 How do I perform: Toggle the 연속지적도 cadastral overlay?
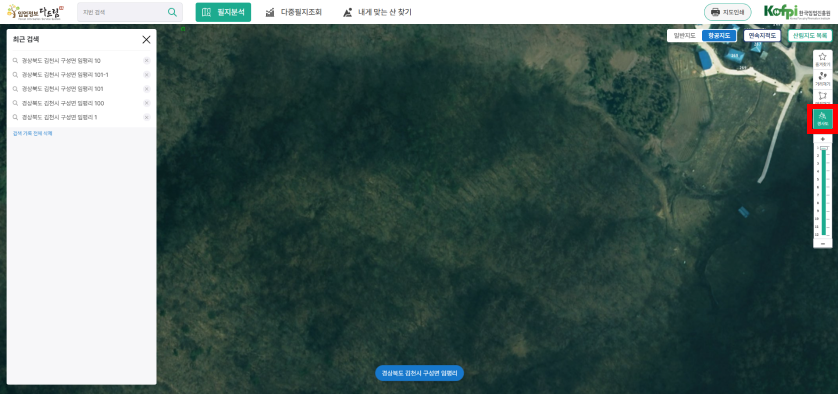[x=762, y=36]
